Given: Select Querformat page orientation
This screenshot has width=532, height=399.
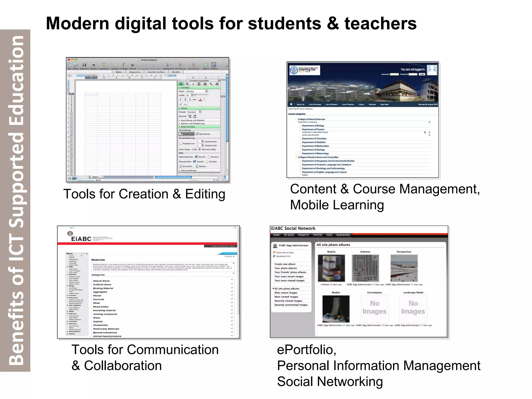Looking at the screenshot, I should click(203, 134).
